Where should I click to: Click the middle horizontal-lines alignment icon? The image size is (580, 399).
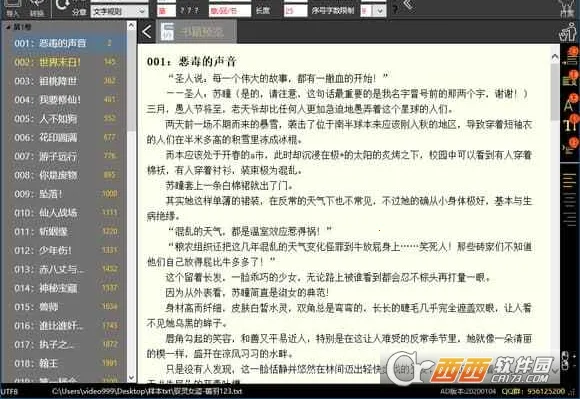click(570, 200)
